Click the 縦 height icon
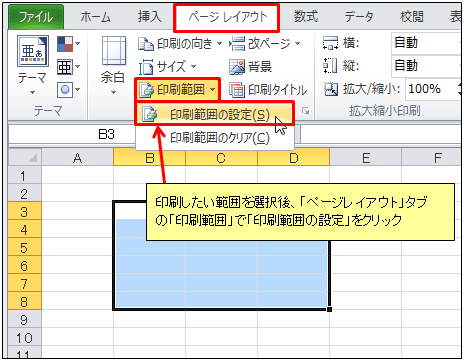The height and width of the screenshot is (361, 464). (330, 66)
